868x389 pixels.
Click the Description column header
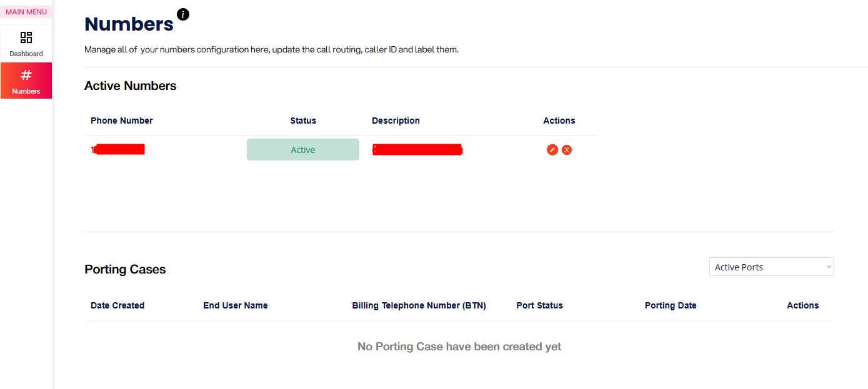tap(396, 121)
